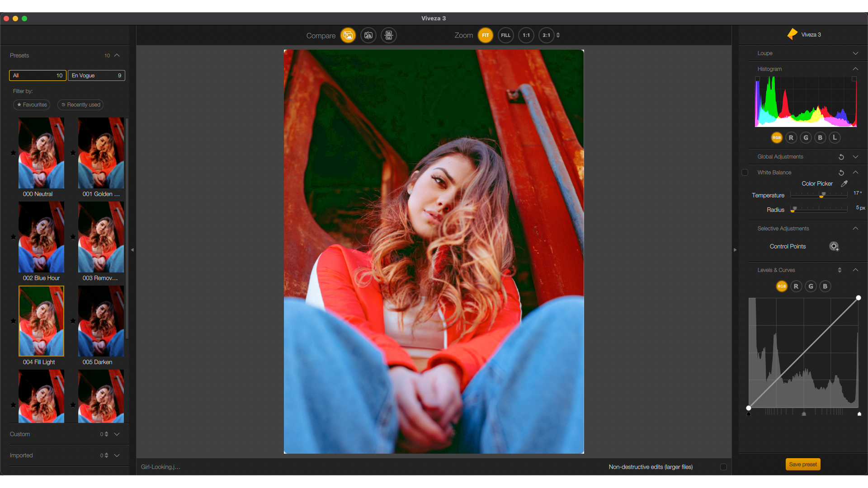The width and height of the screenshot is (868, 488).
Task: Add a control point icon
Action: pyautogui.click(x=834, y=246)
